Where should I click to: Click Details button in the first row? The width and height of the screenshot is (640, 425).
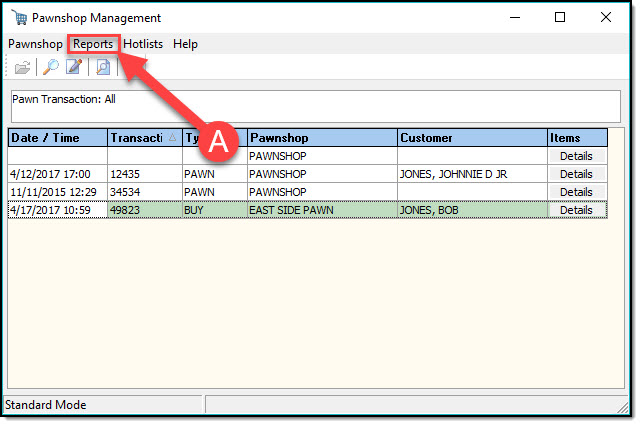[x=576, y=156]
